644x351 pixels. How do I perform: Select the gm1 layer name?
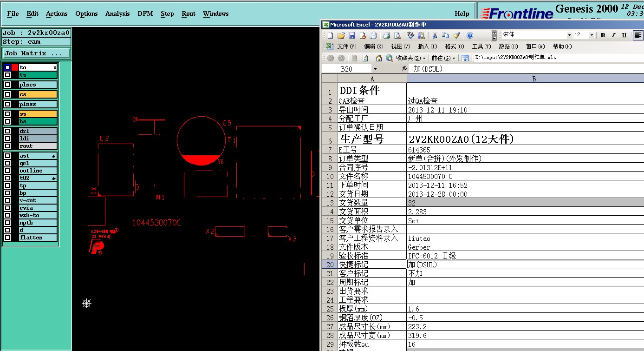(38, 163)
